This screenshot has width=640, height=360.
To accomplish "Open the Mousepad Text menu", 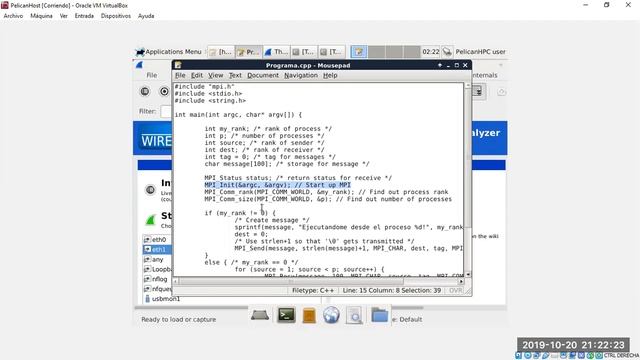I will pyautogui.click(x=235, y=75).
